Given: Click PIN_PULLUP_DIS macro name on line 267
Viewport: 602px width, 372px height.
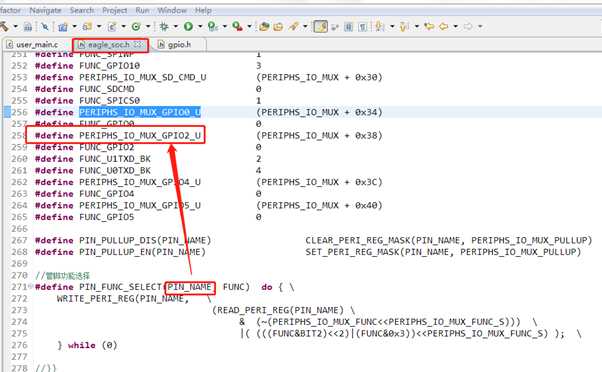Looking at the screenshot, I should coord(118,240).
